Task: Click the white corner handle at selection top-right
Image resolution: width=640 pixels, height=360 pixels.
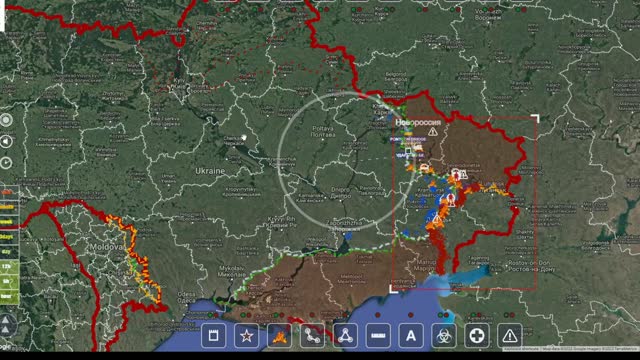Action: (x=536, y=118)
